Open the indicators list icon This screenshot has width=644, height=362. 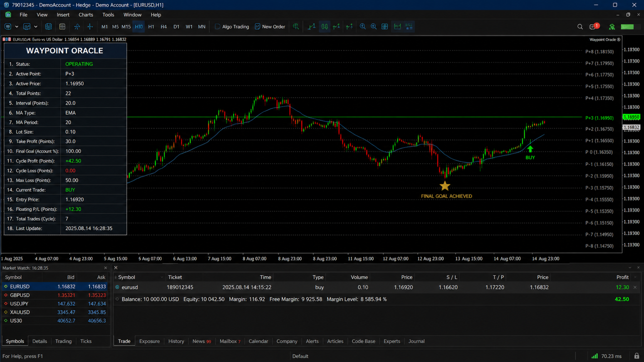tap(397, 27)
